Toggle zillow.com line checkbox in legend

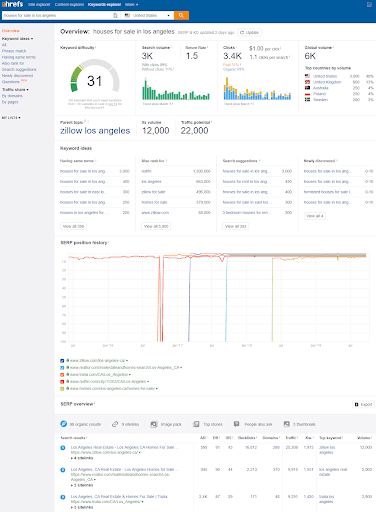pos(62,361)
